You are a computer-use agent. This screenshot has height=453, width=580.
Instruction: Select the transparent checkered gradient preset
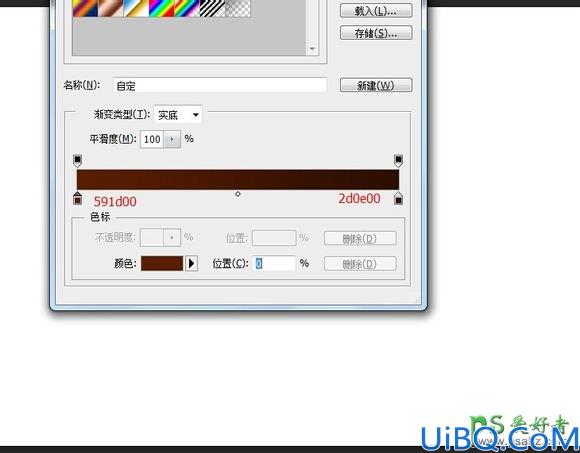[x=238, y=8]
